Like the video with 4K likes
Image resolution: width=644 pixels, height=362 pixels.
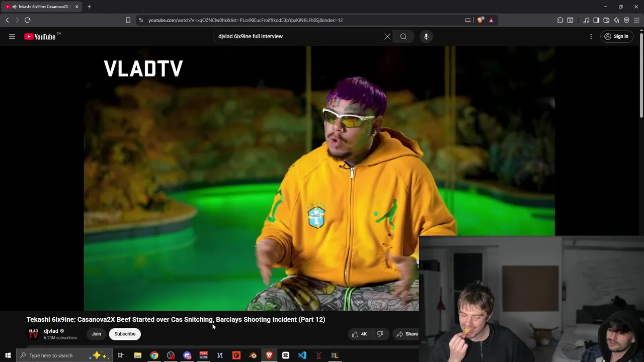(x=359, y=334)
